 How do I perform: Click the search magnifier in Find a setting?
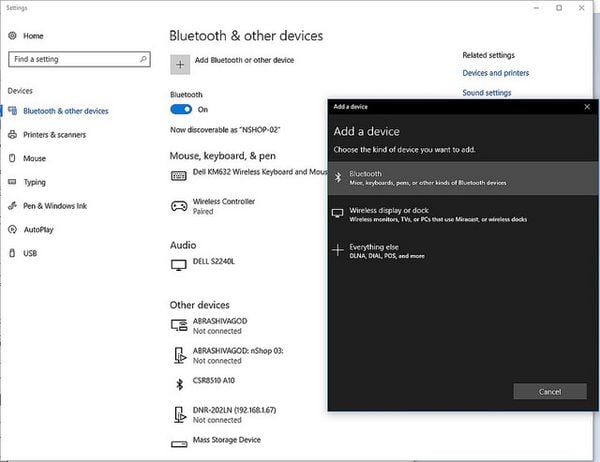pyautogui.click(x=143, y=59)
